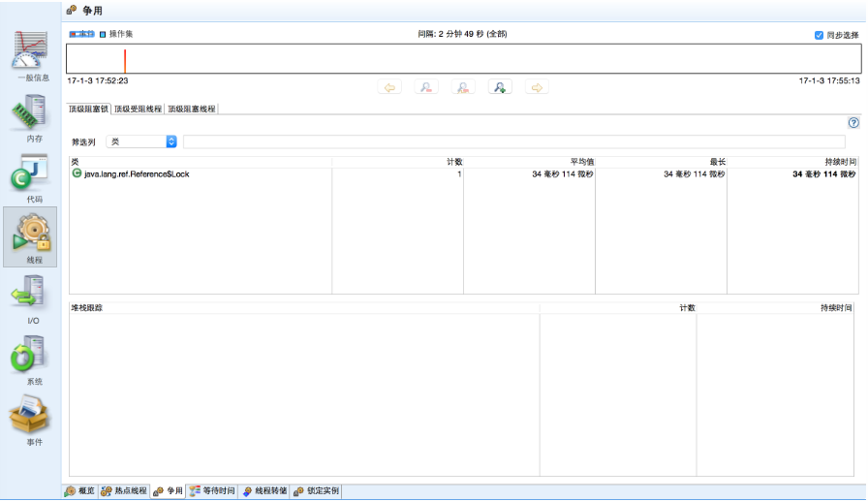Sort lock table by 持续时间 column header
This screenshot has width=868, height=501.
pos(792,162)
